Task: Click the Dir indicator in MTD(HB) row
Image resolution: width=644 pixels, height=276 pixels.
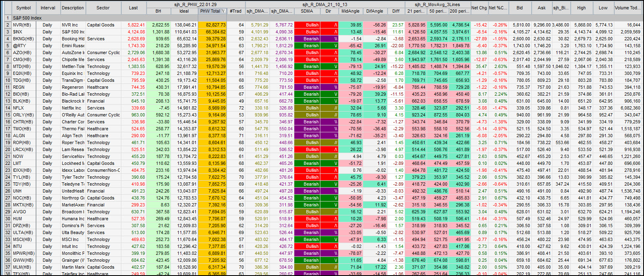Action: (329, 66)
